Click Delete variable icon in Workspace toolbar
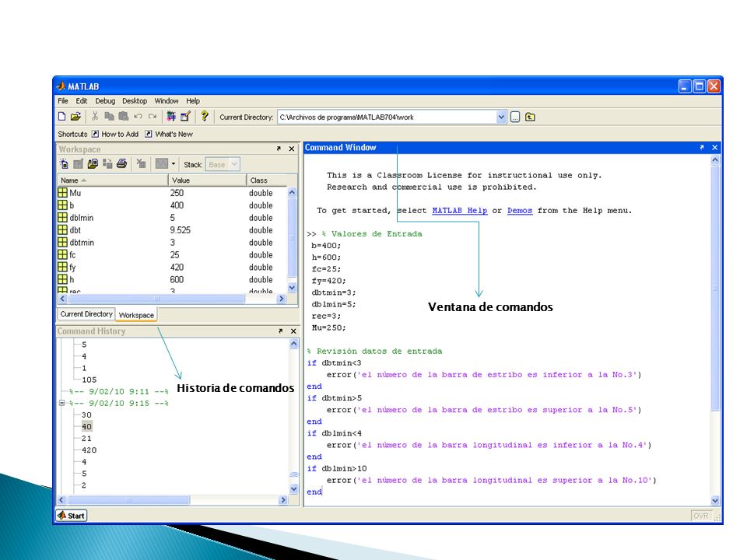 click(x=141, y=164)
